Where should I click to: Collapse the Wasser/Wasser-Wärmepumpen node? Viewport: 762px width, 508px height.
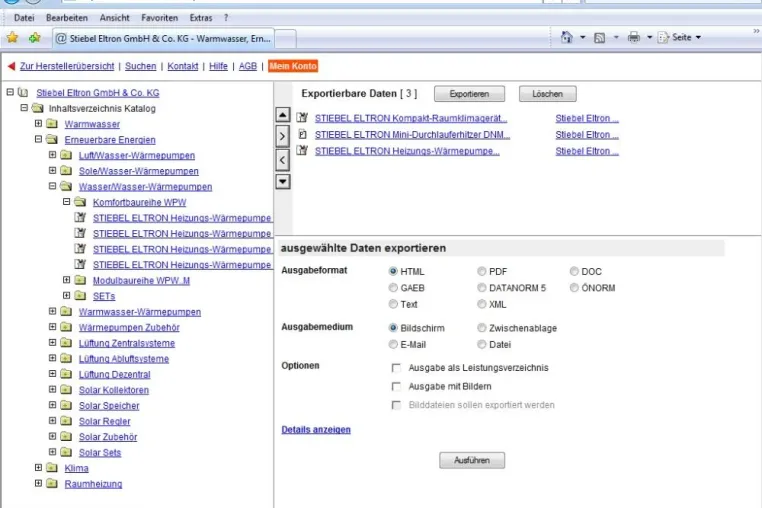coord(52,186)
